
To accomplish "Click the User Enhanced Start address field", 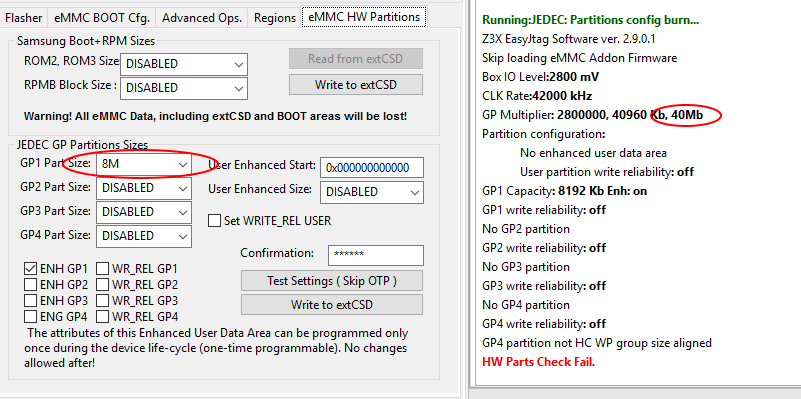I will tap(372, 168).
